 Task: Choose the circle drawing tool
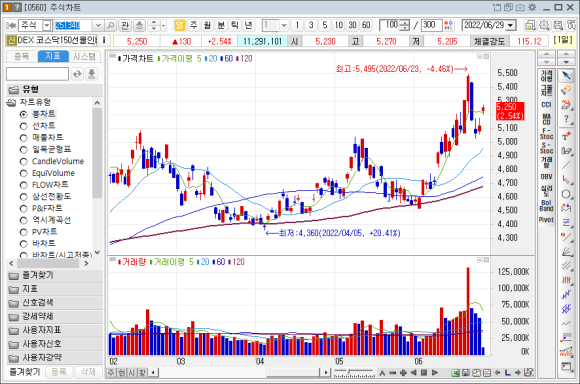566,194
